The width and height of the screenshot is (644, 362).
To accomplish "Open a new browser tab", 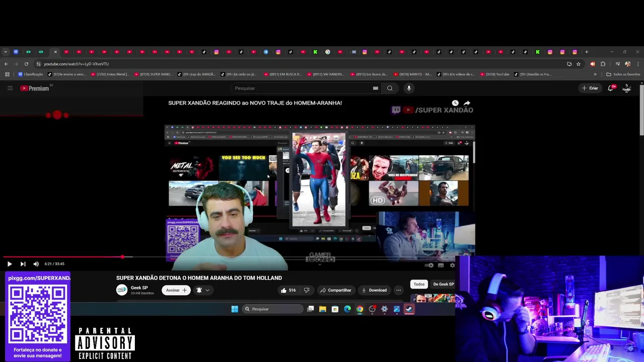I will 587,52.
